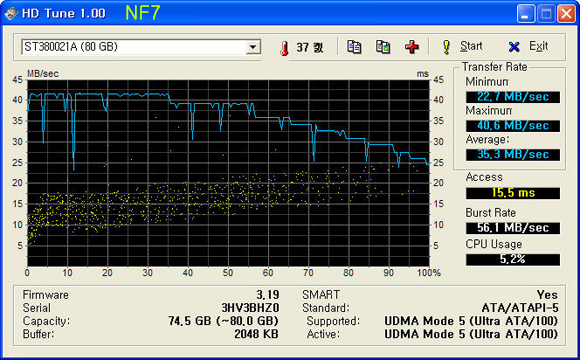Click the Minimum transfer rate value

513,97
